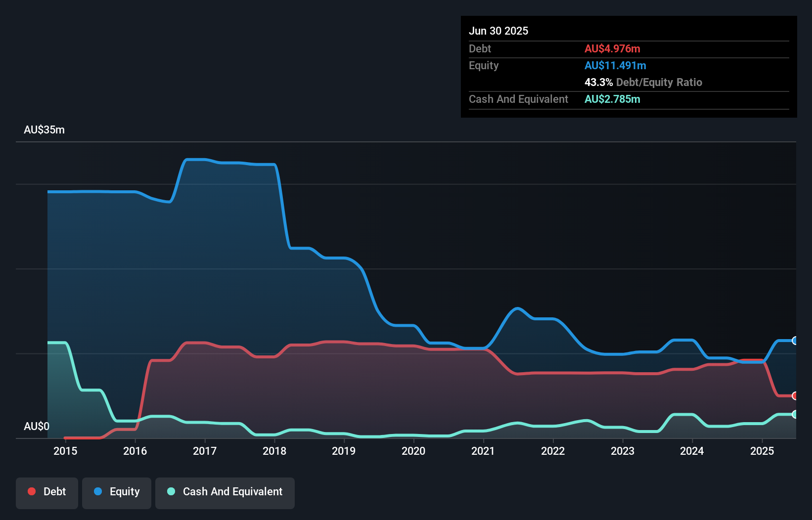
Task: Click the 2016 x-axis label
Action: click(x=135, y=451)
